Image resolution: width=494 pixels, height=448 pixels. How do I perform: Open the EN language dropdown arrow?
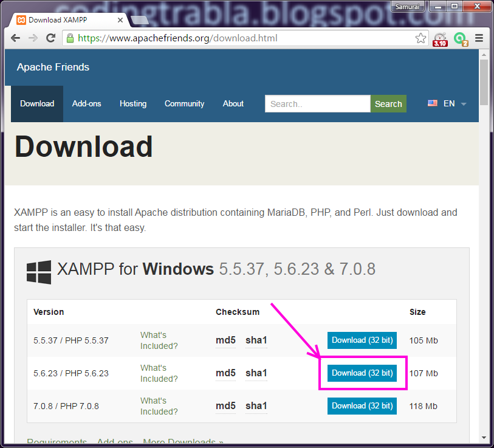point(464,104)
